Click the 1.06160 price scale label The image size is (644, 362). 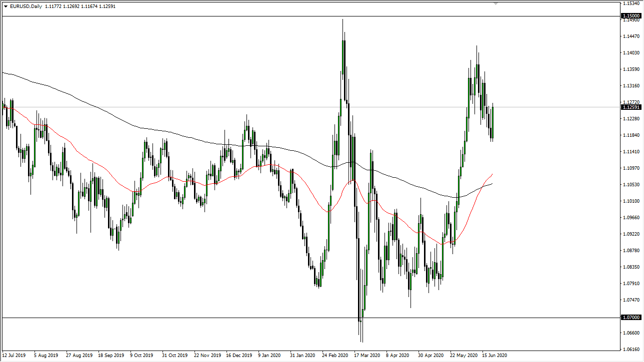tap(630, 350)
